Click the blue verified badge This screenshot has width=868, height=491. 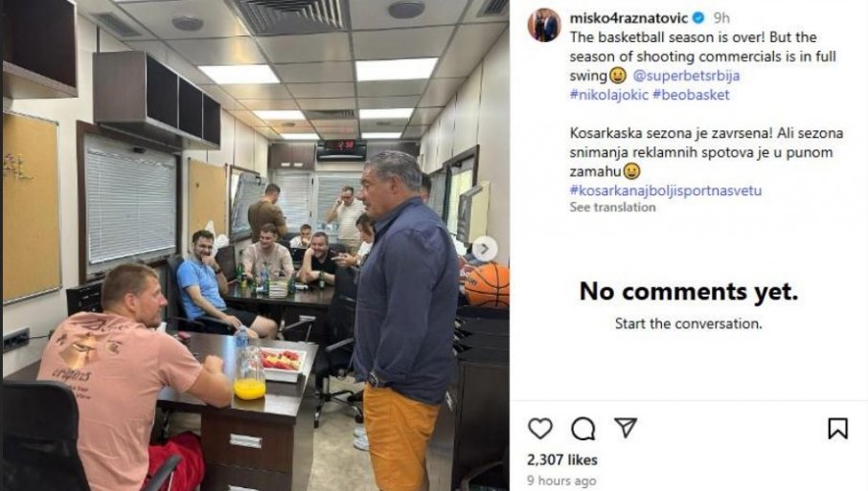[698, 17]
